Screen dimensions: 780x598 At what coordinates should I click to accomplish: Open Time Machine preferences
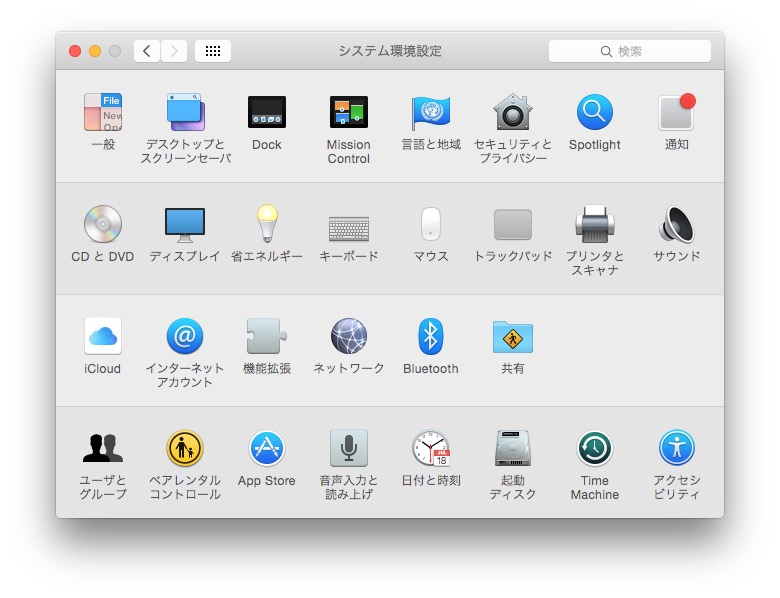click(594, 448)
